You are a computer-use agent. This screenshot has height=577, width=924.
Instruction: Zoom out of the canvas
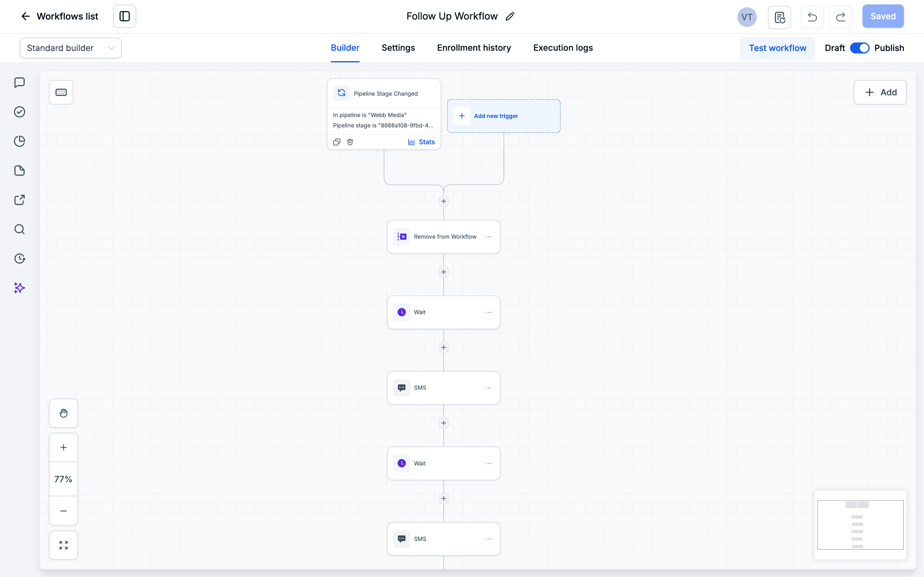pyautogui.click(x=63, y=511)
